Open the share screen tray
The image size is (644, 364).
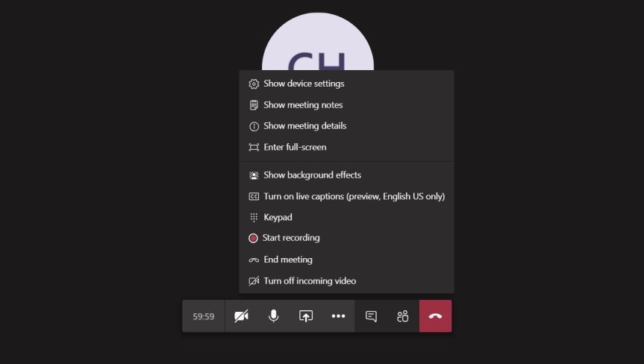click(x=306, y=316)
